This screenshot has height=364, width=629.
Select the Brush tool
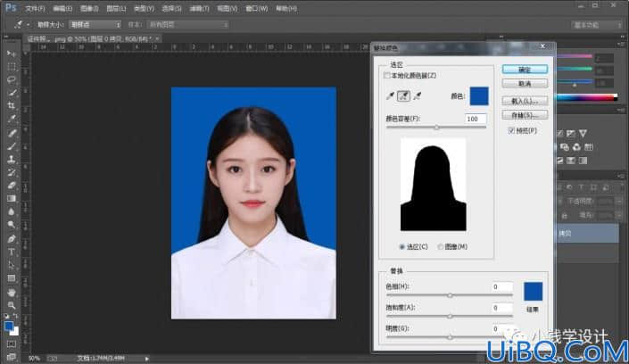tap(12, 145)
